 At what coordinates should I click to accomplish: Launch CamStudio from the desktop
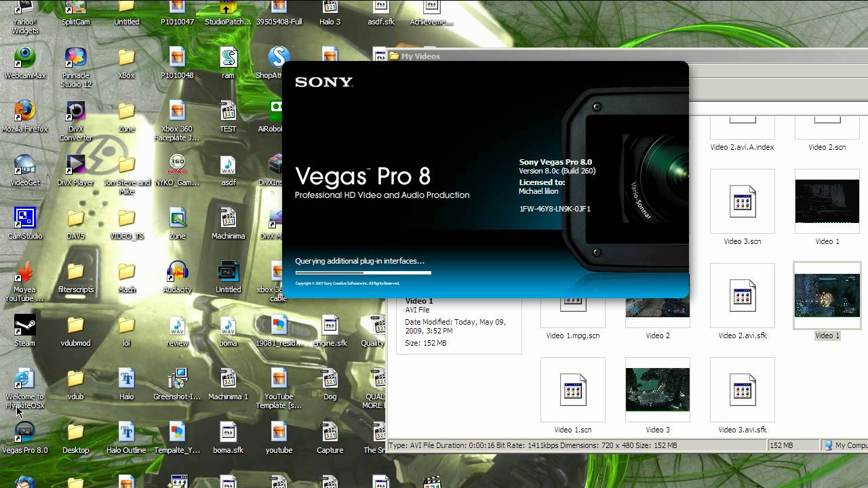pos(25,223)
